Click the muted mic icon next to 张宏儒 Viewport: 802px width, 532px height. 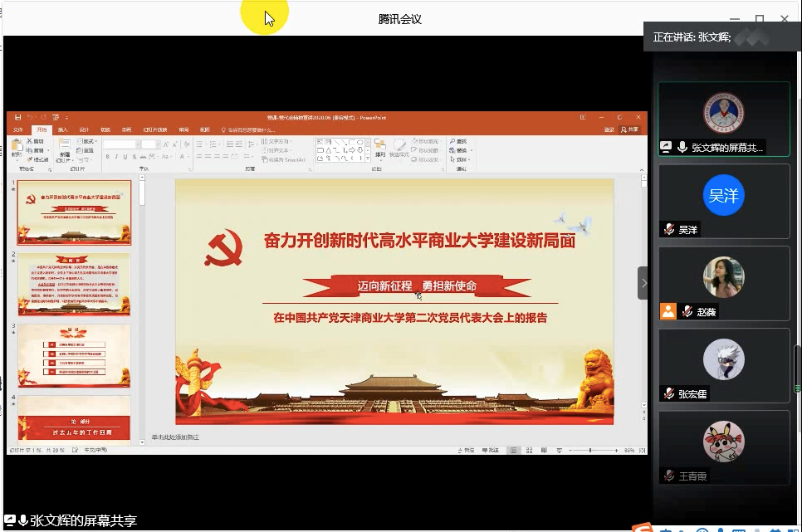click(x=668, y=393)
